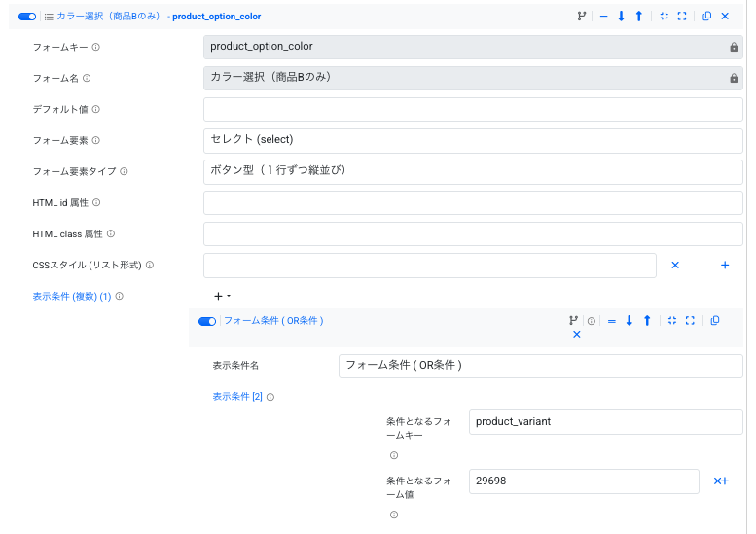Click the lock icon in the フォームキー field
756x534 pixels.
[734, 47]
